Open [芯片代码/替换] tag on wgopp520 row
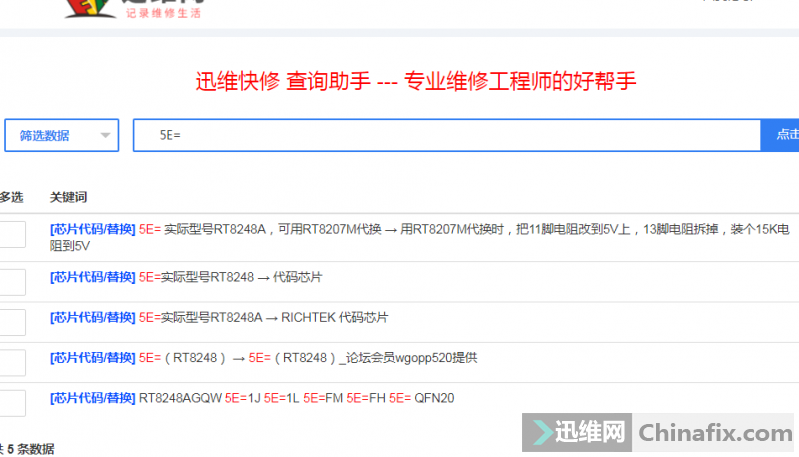799x457 pixels. [x=93, y=358]
